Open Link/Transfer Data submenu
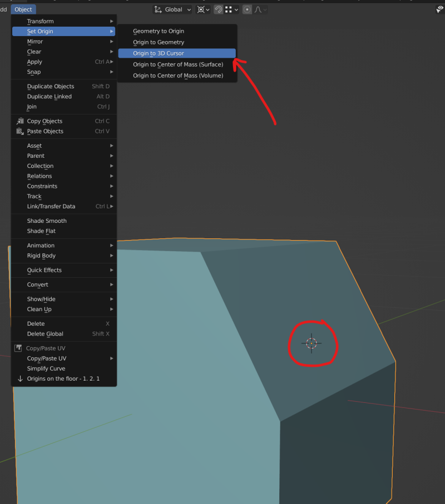445x504 pixels. point(64,206)
